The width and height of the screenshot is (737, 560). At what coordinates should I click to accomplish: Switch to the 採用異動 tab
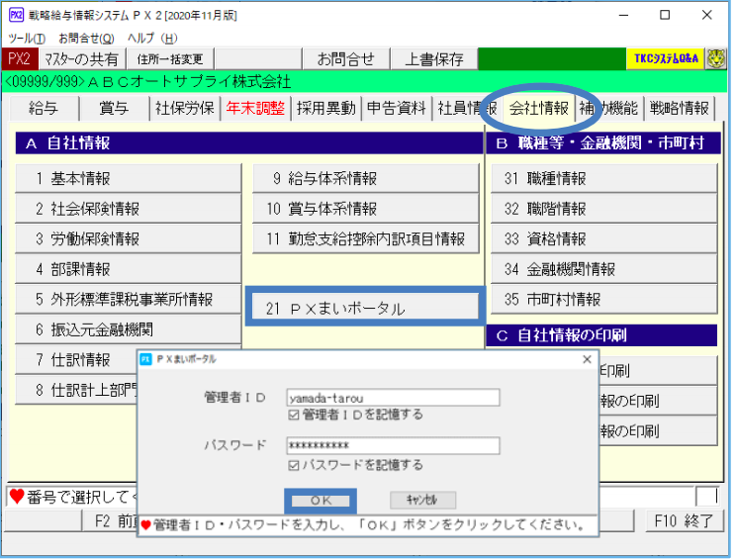pyautogui.click(x=326, y=109)
